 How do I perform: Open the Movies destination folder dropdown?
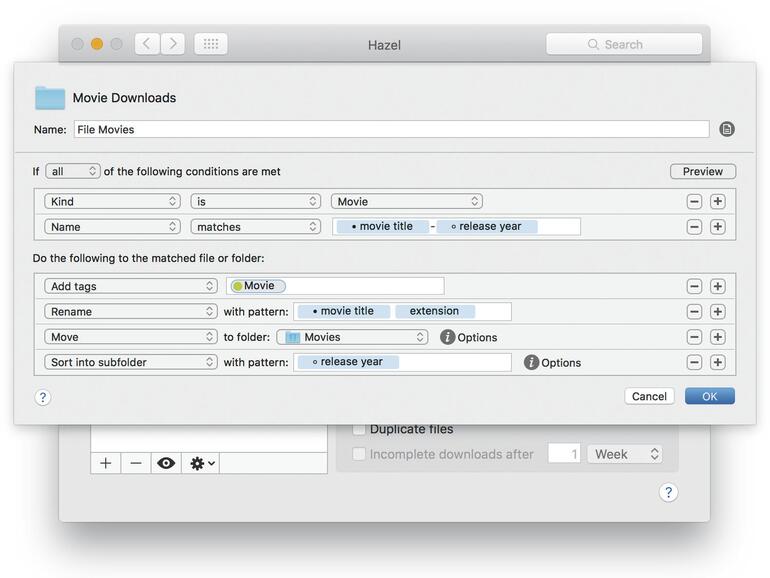coord(352,337)
